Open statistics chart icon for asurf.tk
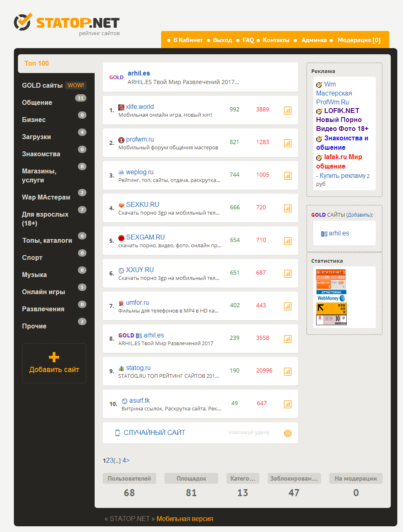Screen dimensions: 403x532 tap(288, 404)
